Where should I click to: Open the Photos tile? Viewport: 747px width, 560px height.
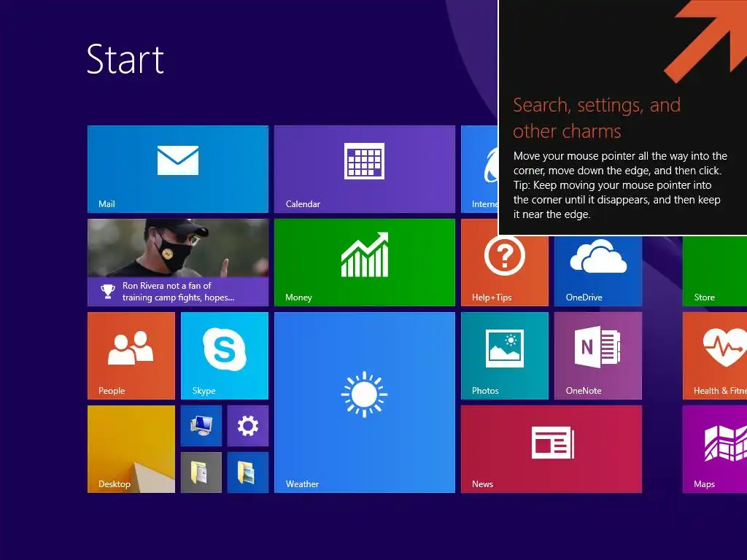point(505,356)
